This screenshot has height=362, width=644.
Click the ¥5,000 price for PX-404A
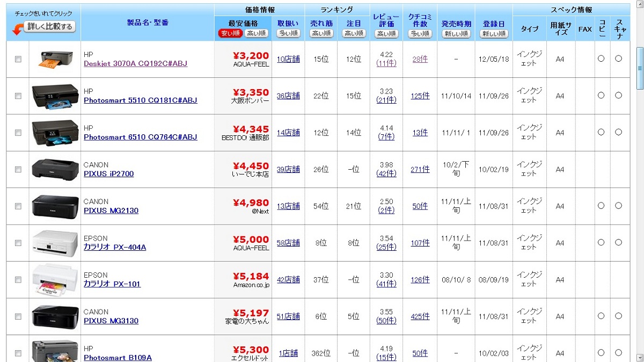pyautogui.click(x=251, y=240)
